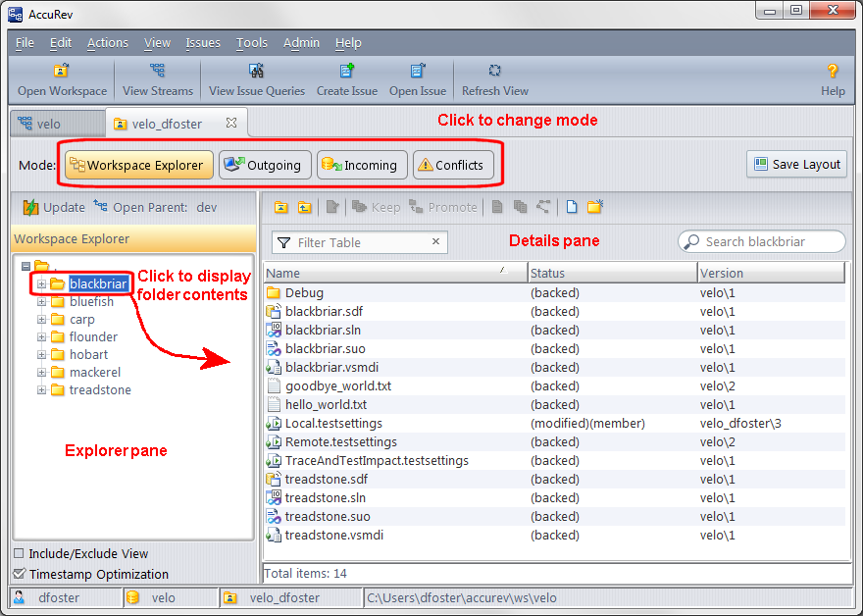Collapse the root folder tree node
Viewport: 863px width, 616px height.
coord(25,266)
